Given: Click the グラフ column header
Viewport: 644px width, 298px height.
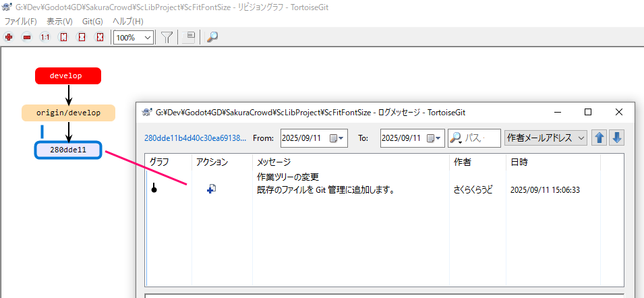Looking at the screenshot, I should (x=169, y=162).
